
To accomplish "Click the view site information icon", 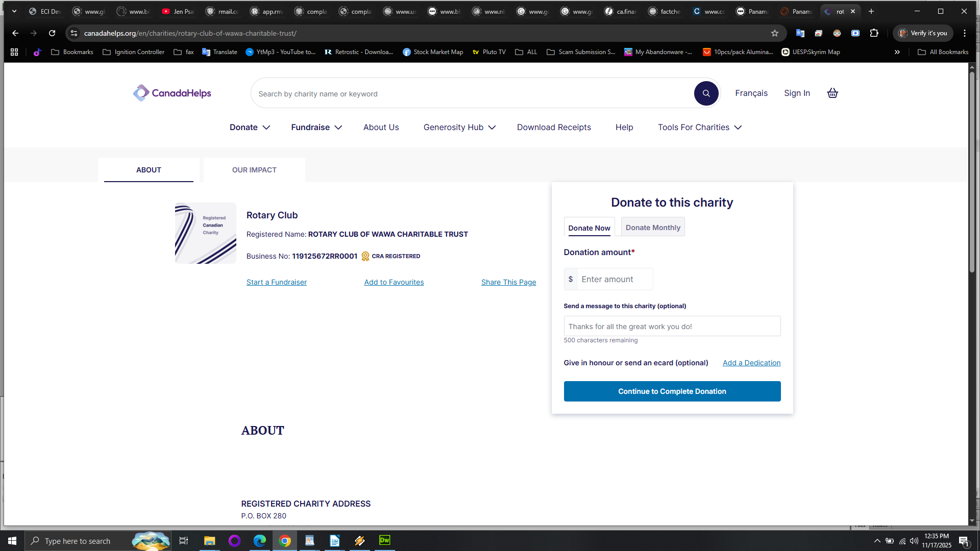I will [x=74, y=33].
